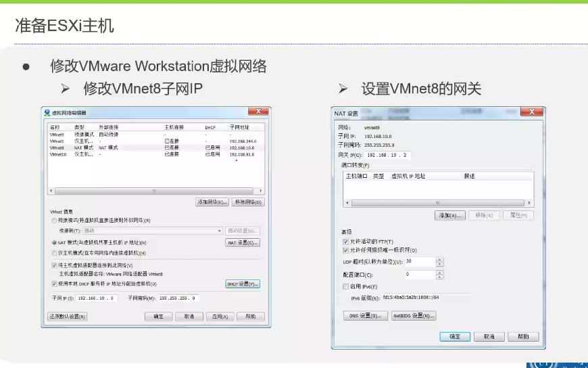Uncheck 允许活动的 FTP option
This screenshot has width=588, height=368.
pos(345,241)
